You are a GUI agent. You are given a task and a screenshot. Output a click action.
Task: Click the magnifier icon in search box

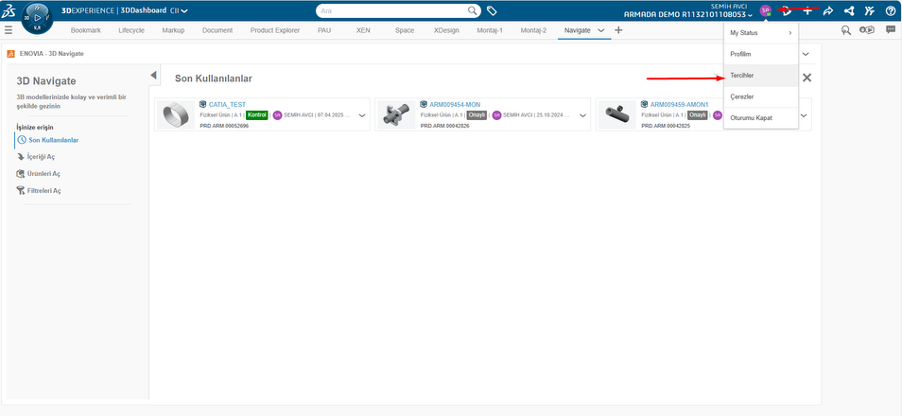(x=472, y=10)
